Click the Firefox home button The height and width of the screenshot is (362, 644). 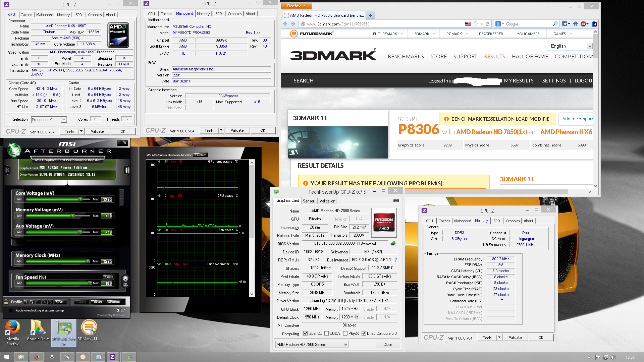tap(576, 24)
